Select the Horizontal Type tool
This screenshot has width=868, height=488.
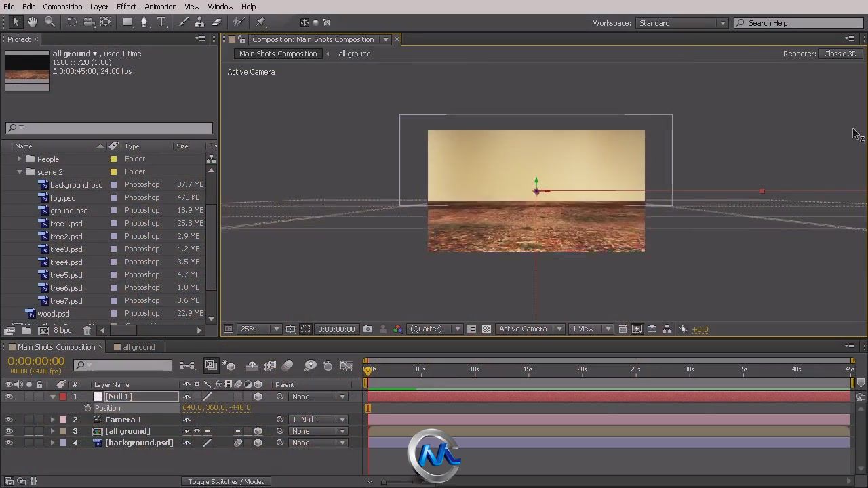pos(161,22)
